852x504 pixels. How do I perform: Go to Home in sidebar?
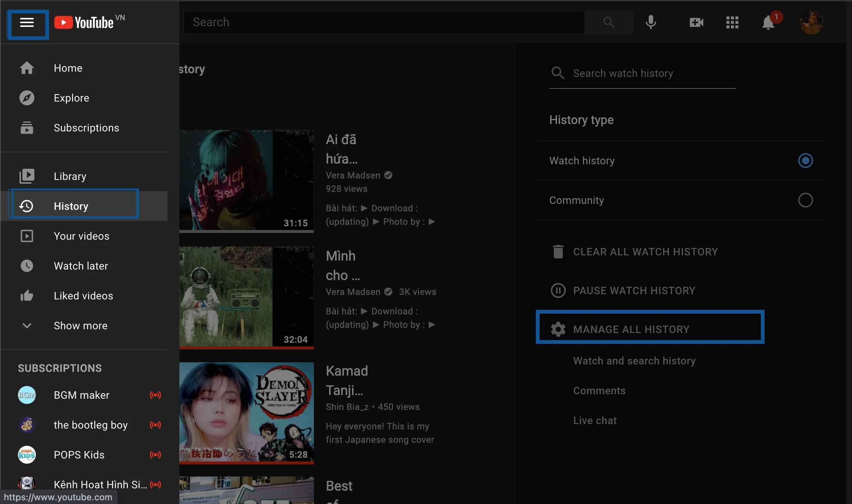(84, 68)
